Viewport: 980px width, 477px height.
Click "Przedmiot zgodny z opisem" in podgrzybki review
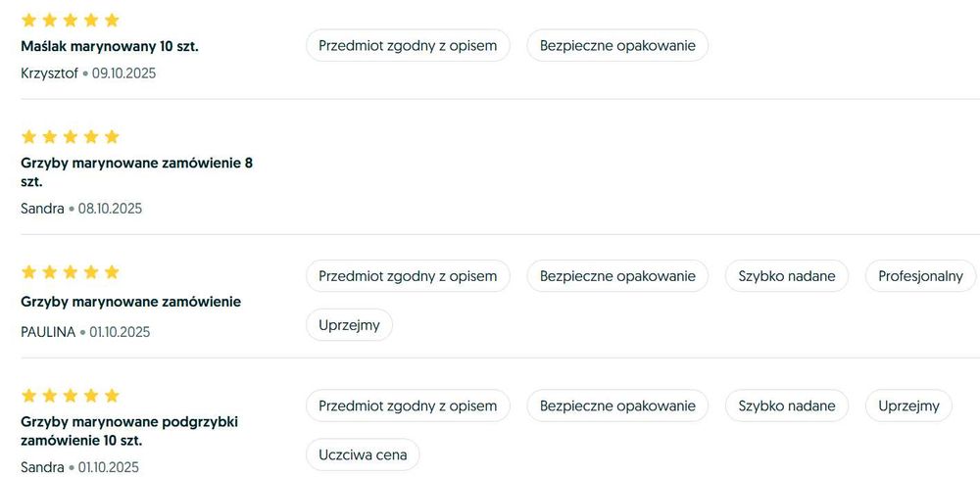click(408, 405)
